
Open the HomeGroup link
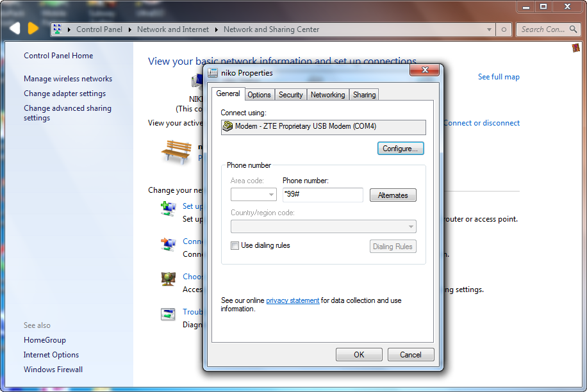click(x=45, y=340)
